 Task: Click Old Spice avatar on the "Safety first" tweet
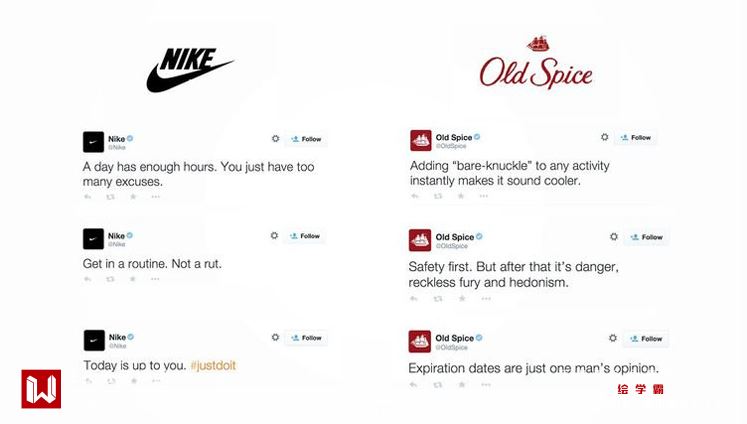tap(420, 240)
